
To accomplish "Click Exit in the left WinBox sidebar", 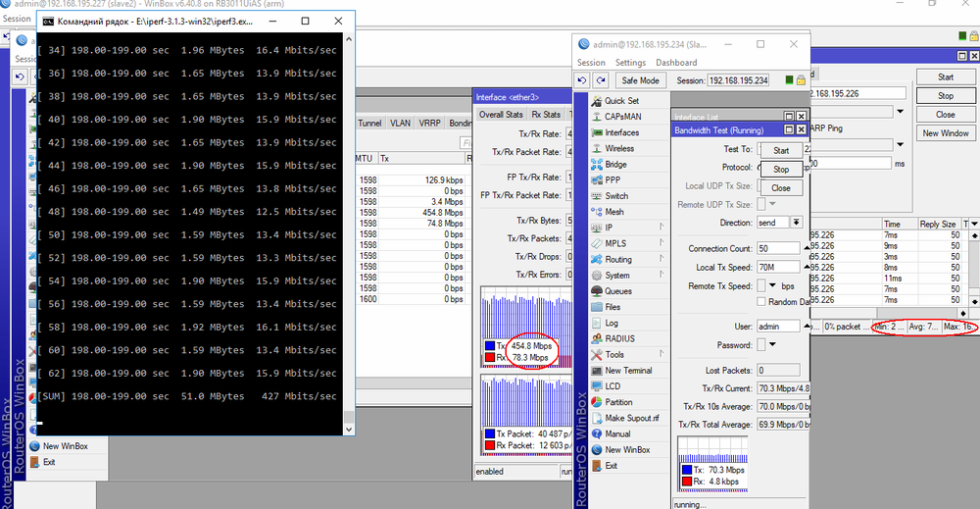I will (42, 462).
